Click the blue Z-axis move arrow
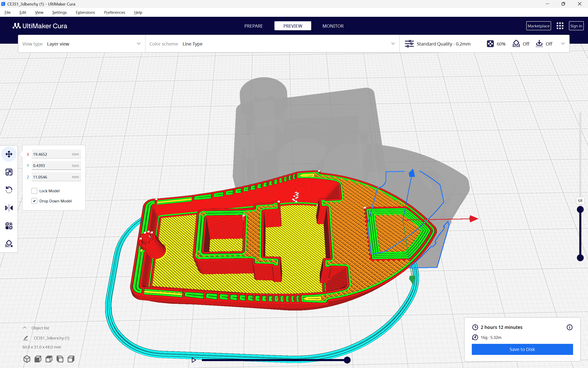The image size is (588, 368). click(x=412, y=173)
